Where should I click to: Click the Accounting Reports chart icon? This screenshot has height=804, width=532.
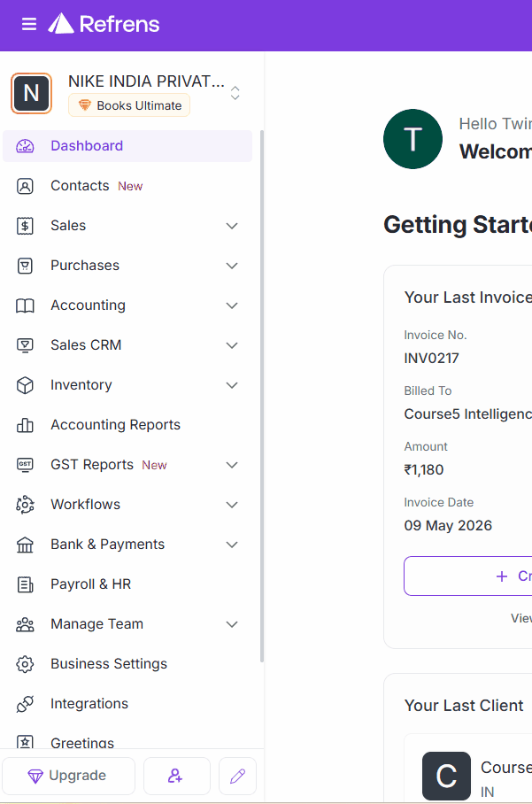coord(25,425)
